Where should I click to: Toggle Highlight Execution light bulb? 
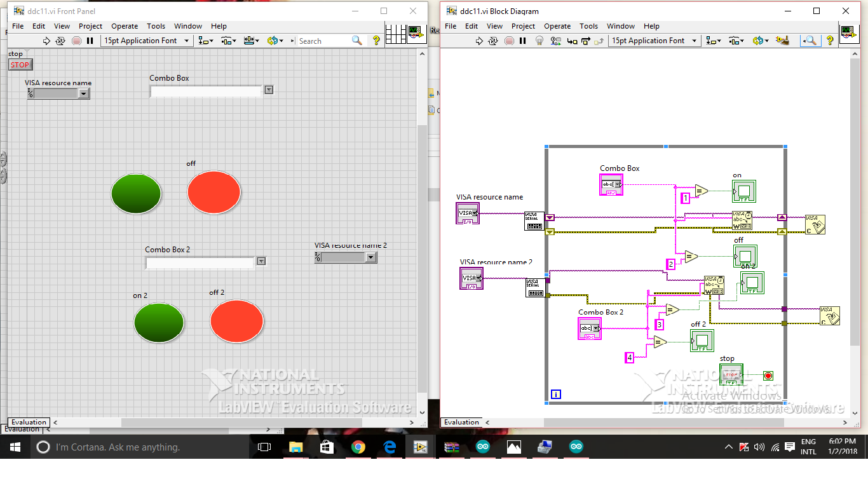pos(539,41)
